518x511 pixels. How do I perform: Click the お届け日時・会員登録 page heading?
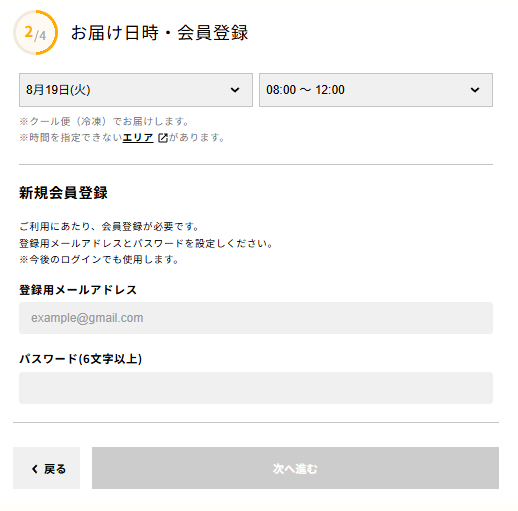(159, 33)
